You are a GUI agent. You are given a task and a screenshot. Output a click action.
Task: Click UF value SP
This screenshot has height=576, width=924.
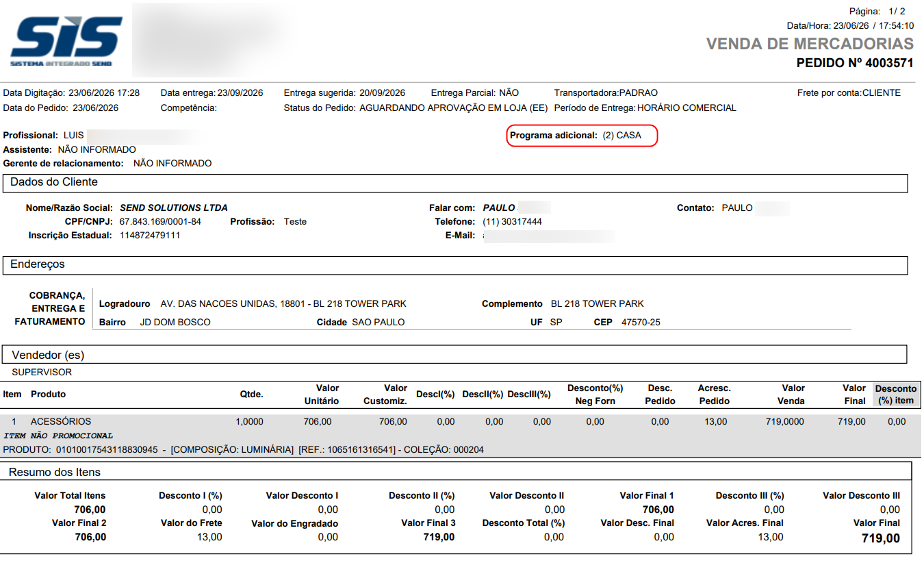tap(556, 322)
